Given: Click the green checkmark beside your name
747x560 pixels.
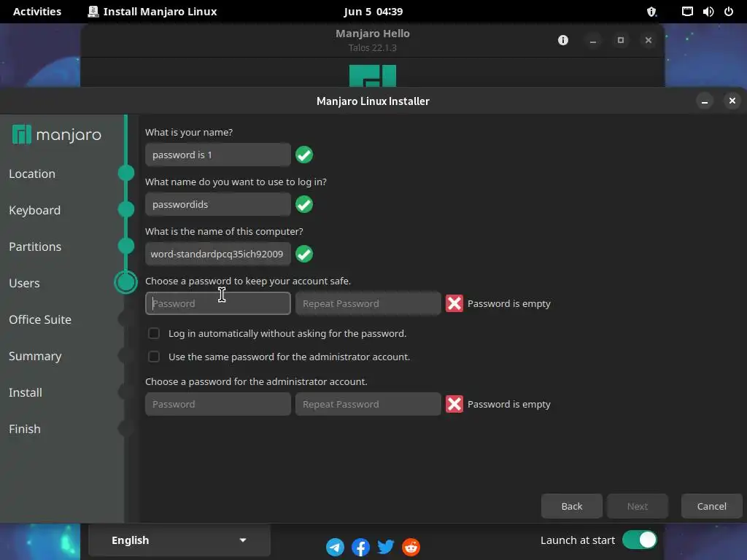Looking at the screenshot, I should tap(304, 155).
